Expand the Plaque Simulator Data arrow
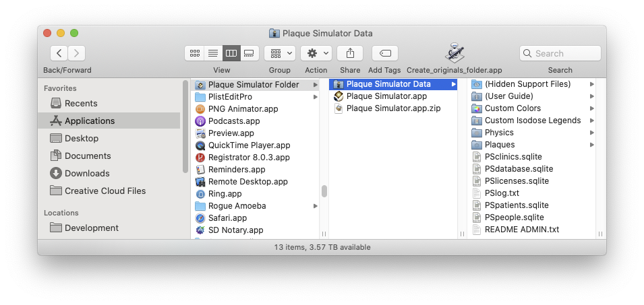 click(453, 84)
